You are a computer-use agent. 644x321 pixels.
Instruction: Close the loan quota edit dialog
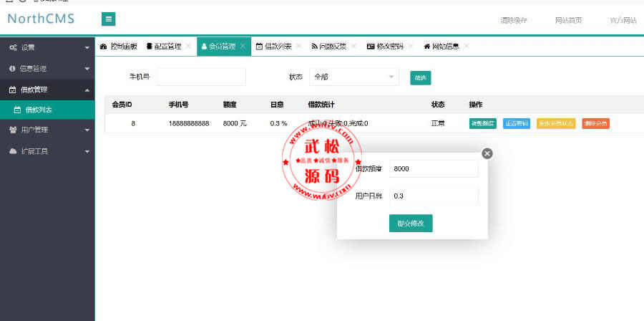click(x=487, y=153)
